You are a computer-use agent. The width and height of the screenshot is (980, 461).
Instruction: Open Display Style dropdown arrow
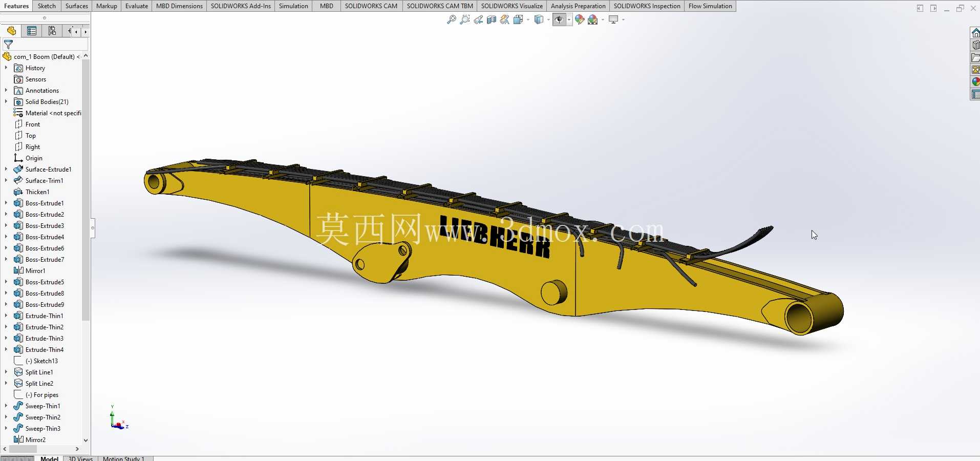[x=548, y=19]
